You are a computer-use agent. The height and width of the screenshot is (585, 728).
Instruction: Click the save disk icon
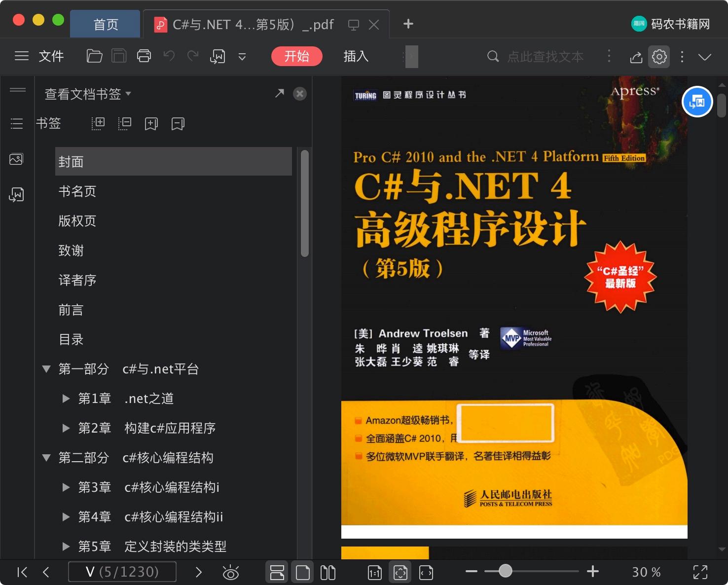tap(119, 56)
